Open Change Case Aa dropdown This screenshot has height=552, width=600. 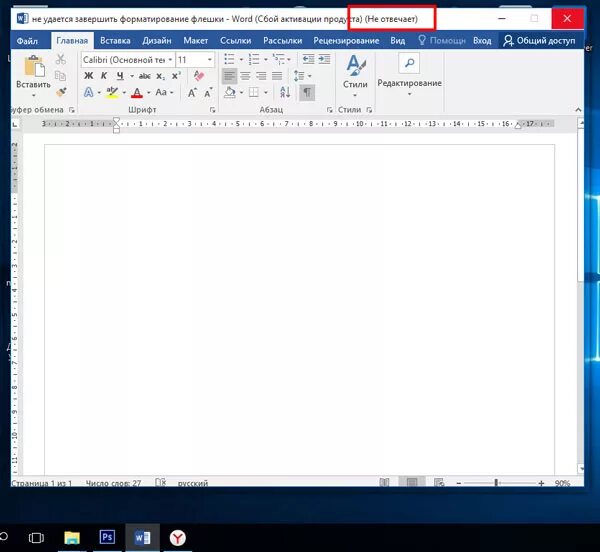click(x=164, y=92)
